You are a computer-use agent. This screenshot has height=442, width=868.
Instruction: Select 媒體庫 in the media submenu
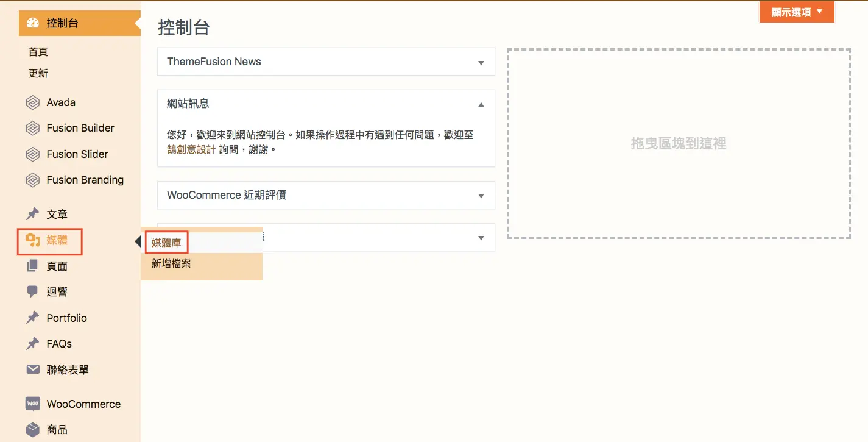(166, 243)
